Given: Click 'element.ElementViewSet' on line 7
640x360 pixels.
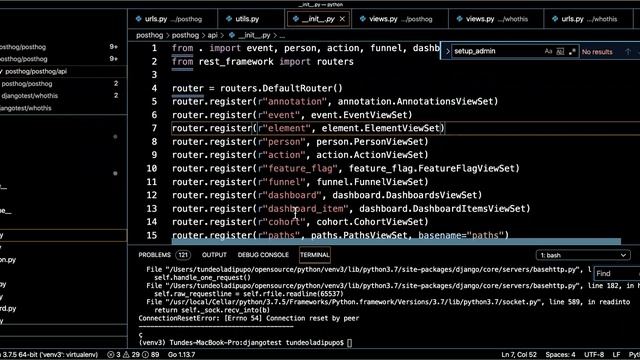Looking at the screenshot, I should click(380, 128).
